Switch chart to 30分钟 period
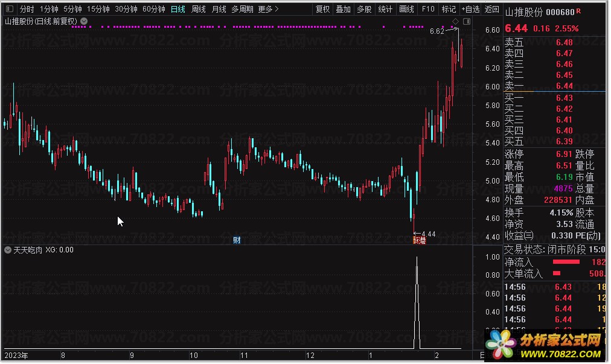 tap(126, 9)
